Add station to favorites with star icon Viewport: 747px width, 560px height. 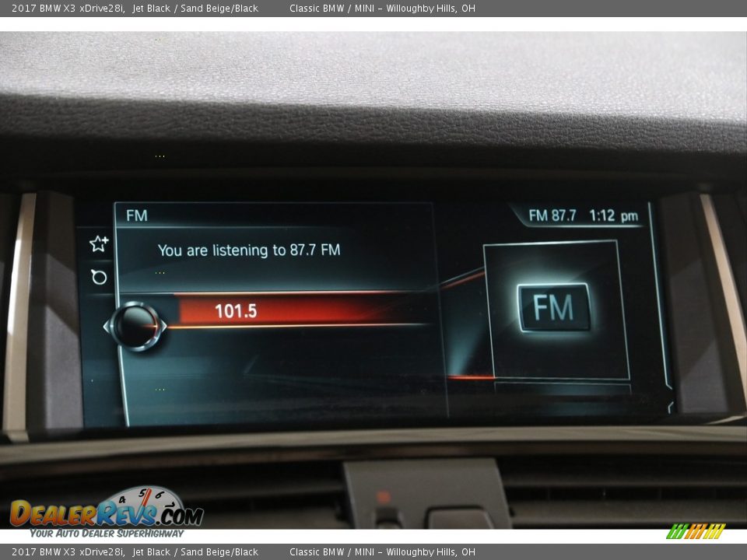pos(99,244)
